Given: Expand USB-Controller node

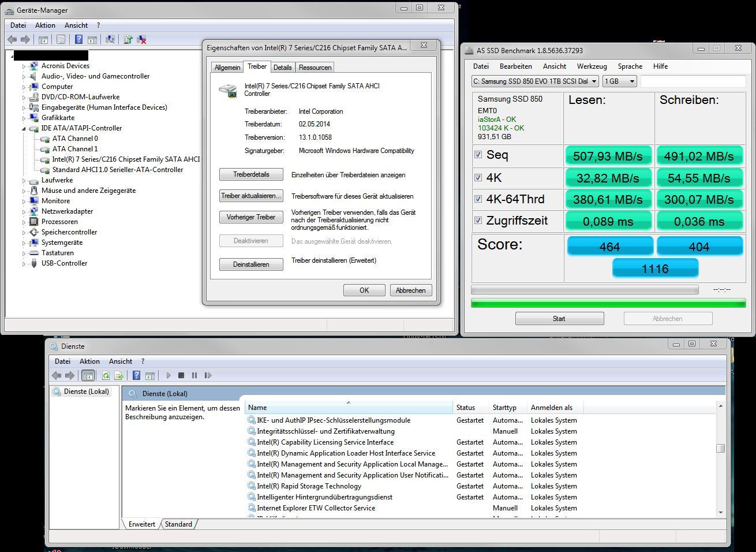Looking at the screenshot, I should pyautogui.click(x=24, y=264).
